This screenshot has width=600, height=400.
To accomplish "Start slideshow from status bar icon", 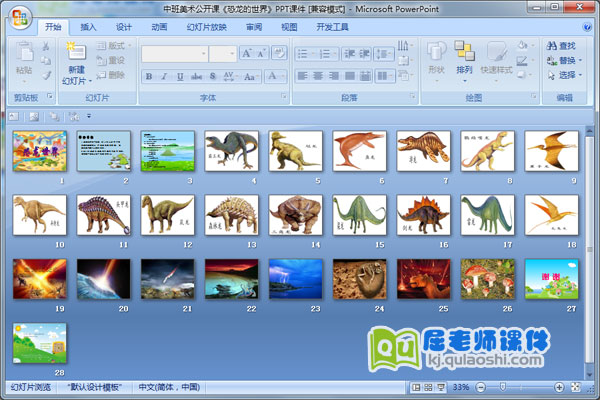I will tap(441, 386).
